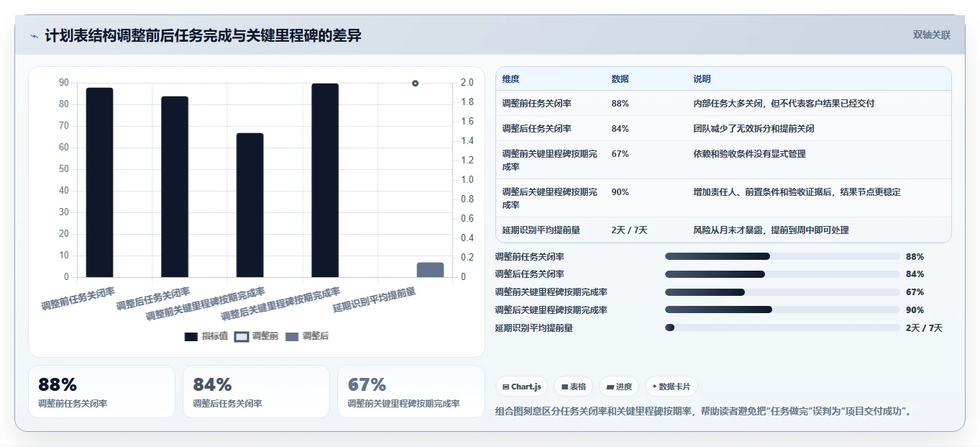Click the description 增加责任人、前置条件和验收证据后，结果节点更稳定

pyautogui.click(x=797, y=192)
